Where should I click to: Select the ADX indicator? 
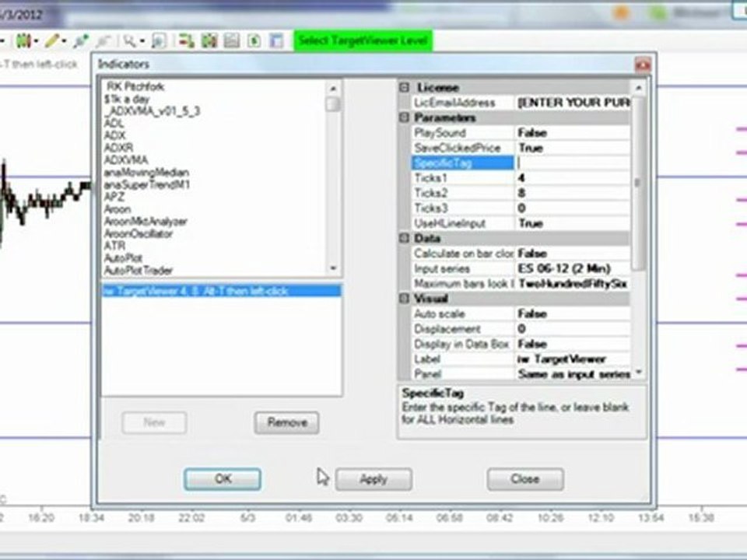click(x=114, y=135)
